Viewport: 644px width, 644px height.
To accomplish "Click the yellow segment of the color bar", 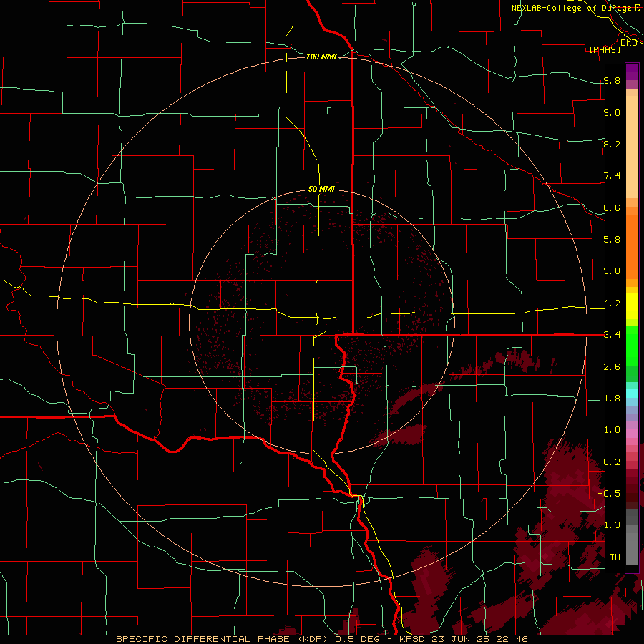I will [x=632, y=306].
